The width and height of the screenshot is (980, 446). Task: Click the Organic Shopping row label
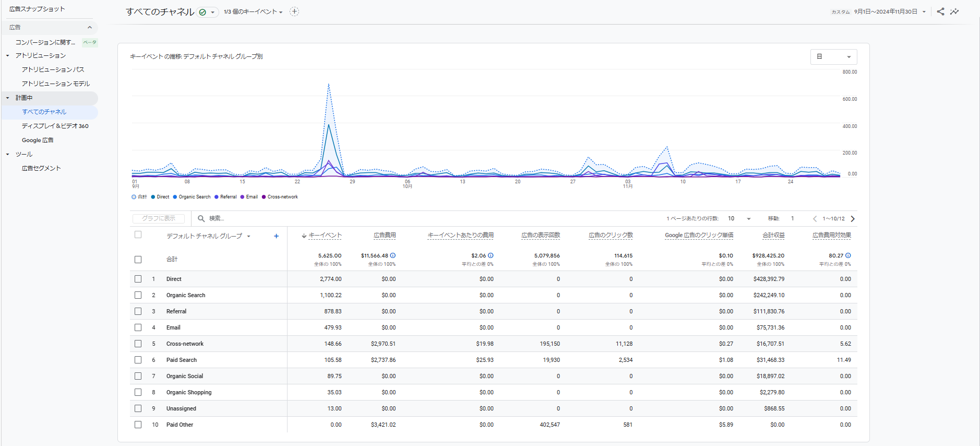[189, 392]
